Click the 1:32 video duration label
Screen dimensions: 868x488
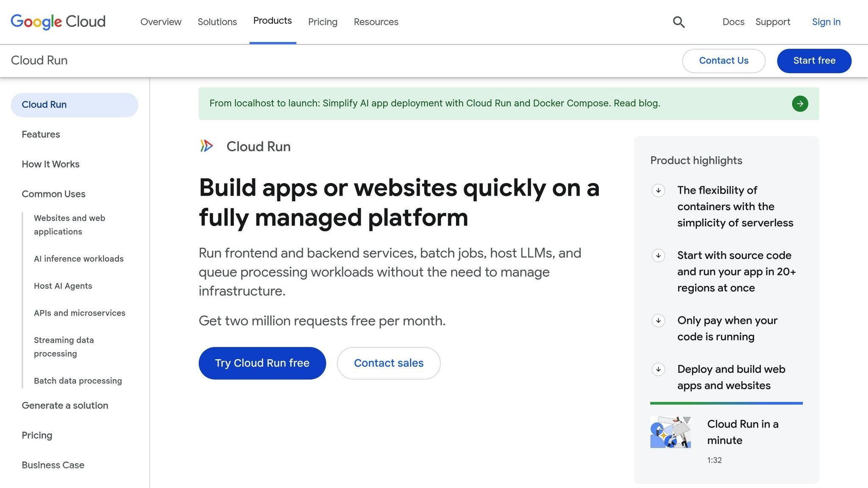point(714,460)
